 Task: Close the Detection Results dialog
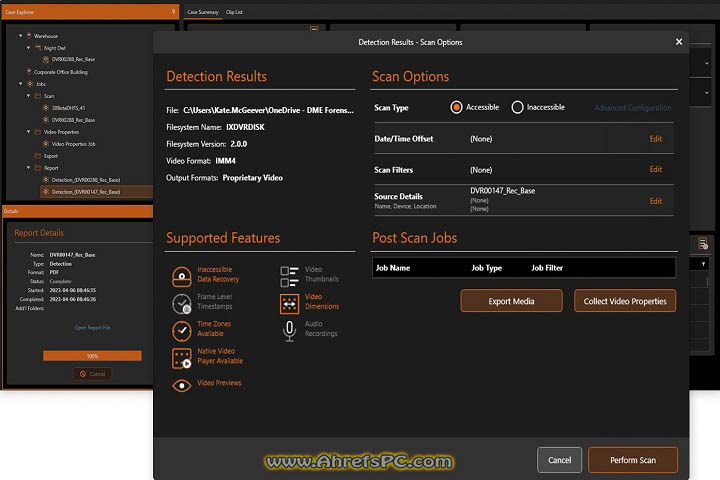pos(679,42)
